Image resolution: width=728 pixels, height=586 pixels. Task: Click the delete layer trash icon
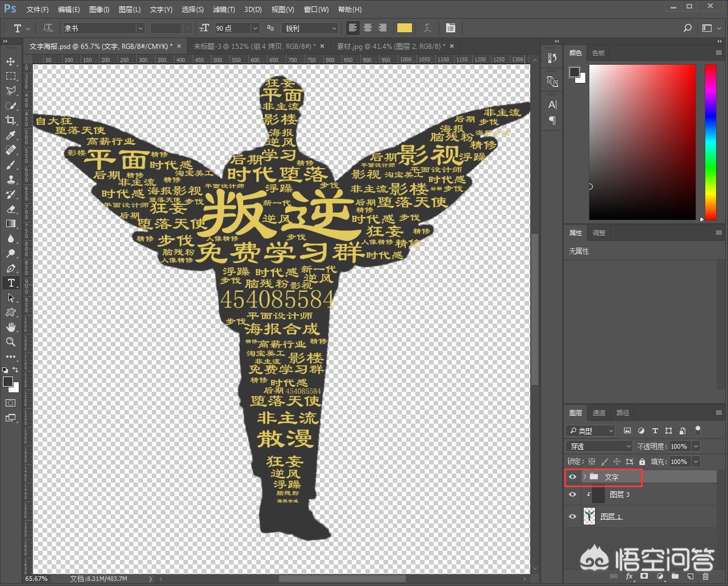point(705,576)
